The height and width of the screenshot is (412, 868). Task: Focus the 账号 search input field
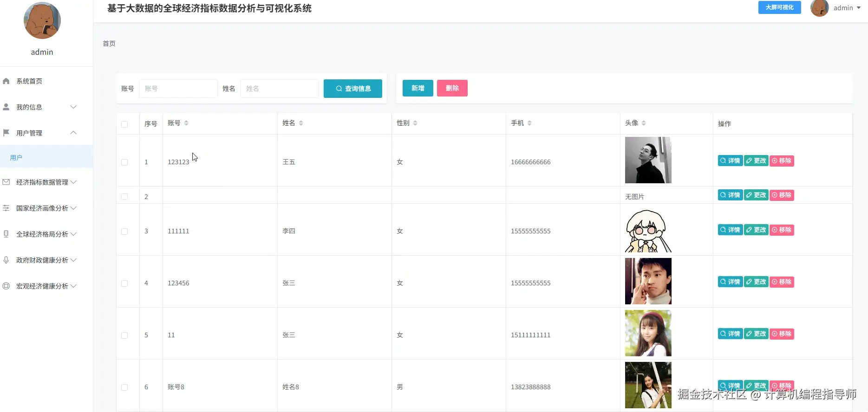(178, 89)
